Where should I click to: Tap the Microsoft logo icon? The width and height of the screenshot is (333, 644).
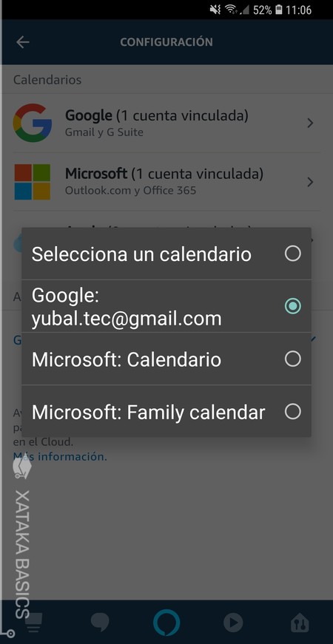(x=33, y=182)
